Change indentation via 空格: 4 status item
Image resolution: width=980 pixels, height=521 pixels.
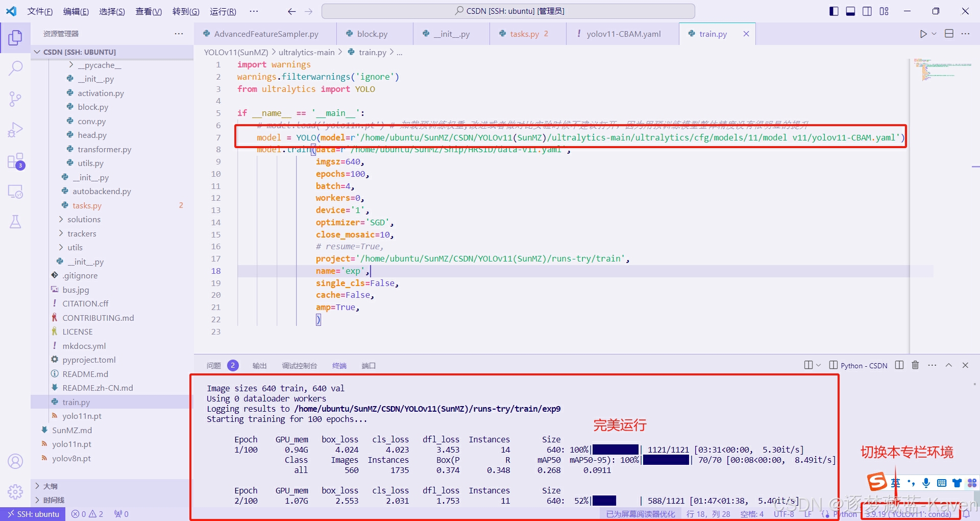(752, 514)
